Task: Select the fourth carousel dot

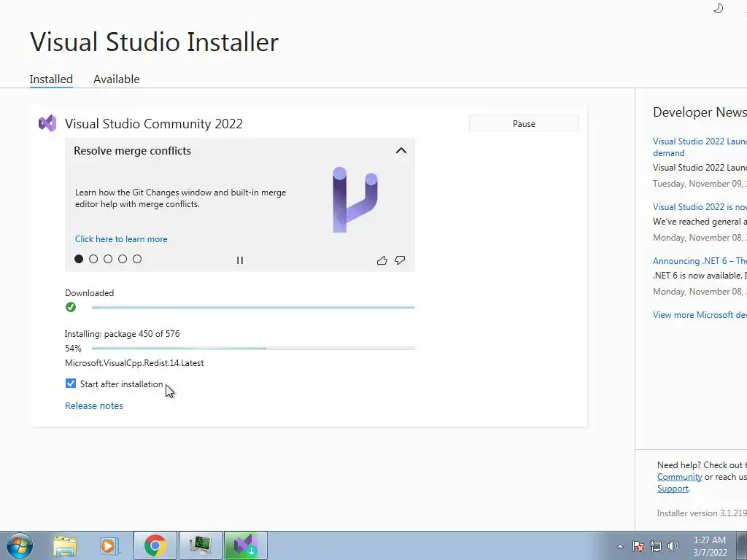Action: (123, 259)
